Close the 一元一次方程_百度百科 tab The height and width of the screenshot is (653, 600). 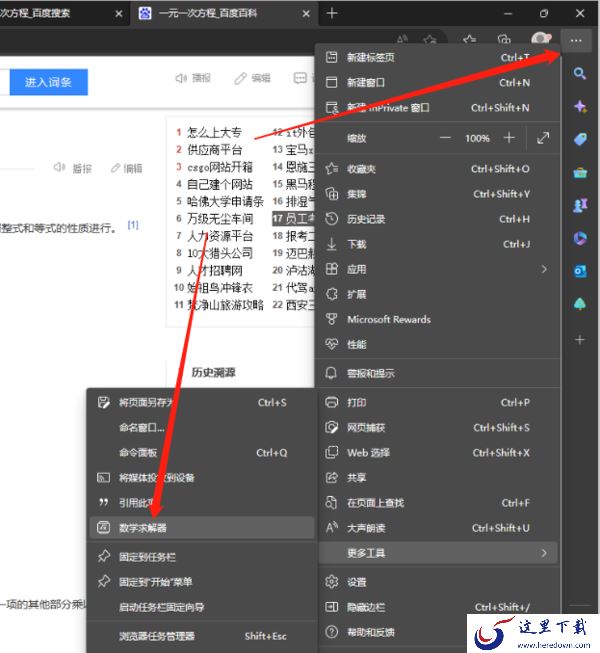tap(306, 14)
